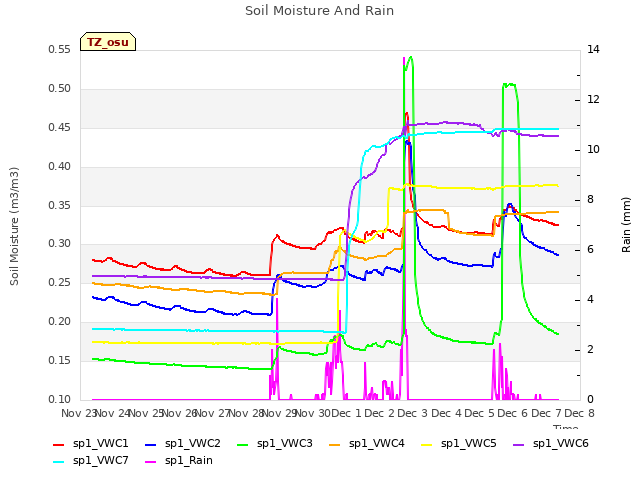The height and width of the screenshot is (480, 640).
Task: Click the chart title Soil Moisture And Rain
Action: pyautogui.click(x=320, y=11)
